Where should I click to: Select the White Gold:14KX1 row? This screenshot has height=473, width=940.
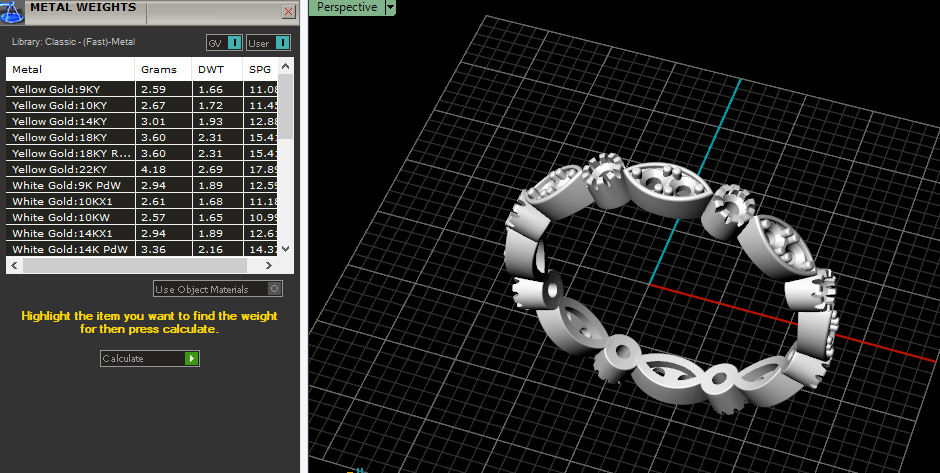coord(142,233)
